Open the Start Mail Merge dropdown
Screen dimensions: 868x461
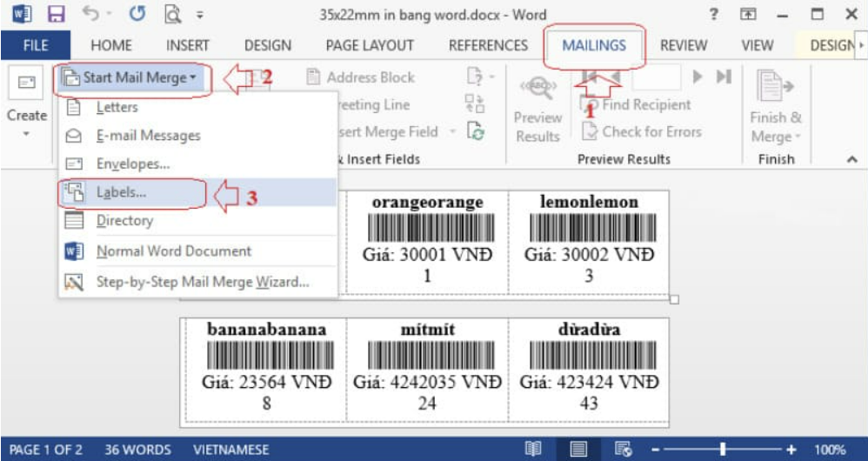132,78
